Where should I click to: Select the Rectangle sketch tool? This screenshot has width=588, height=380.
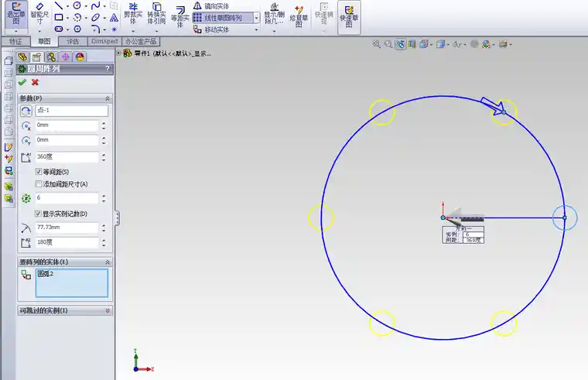(59, 17)
